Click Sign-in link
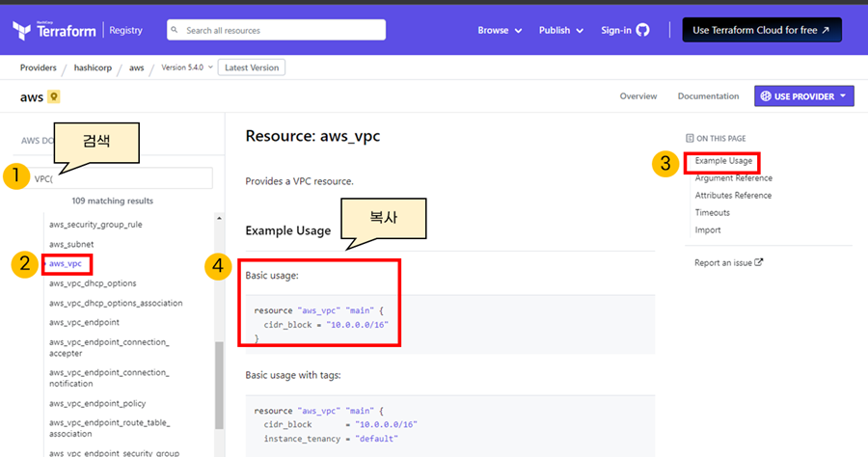The width and height of the screenshot is (868, 457). tap(616, 31)
